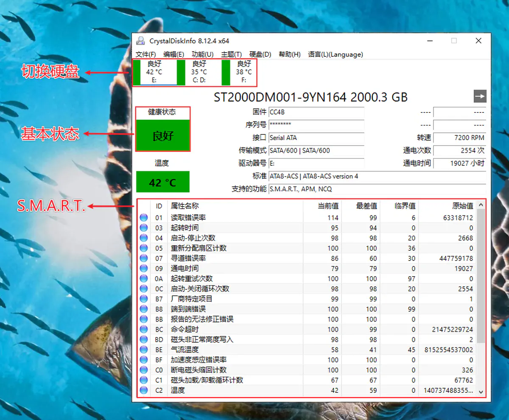Viewport: 509px width, 420px height.
Task: Click 支持的功能 field S.M.A.R.T., APM, NCQ
Action: [378, 189]
